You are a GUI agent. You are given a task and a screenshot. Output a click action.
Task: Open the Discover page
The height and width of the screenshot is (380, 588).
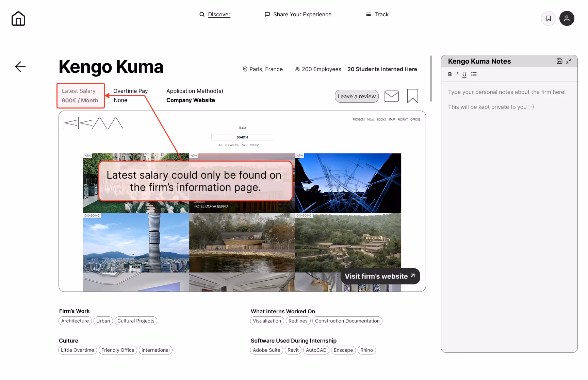[x=215, y=14]
